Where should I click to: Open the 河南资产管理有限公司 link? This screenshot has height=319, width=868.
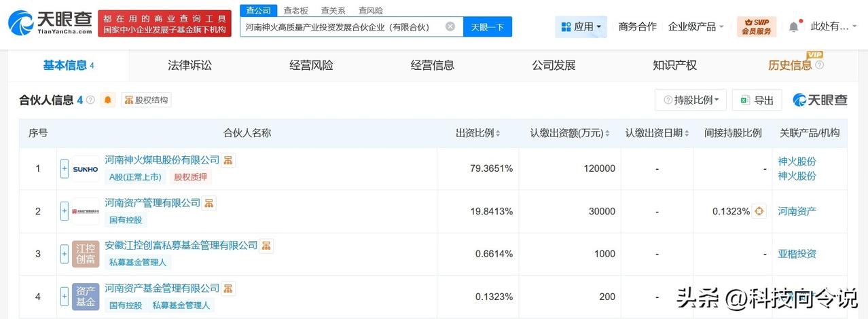(153, 203)
